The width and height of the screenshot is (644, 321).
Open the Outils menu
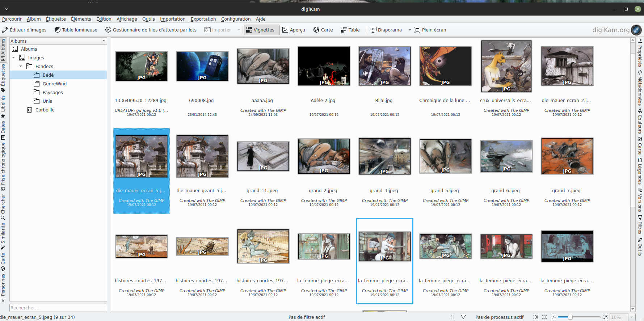click(148, 19)
